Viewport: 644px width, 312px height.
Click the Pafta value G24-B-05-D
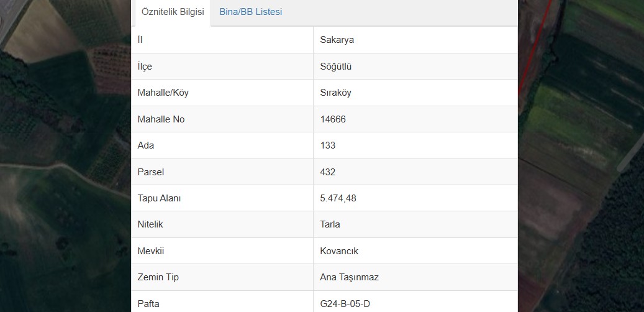345,304
